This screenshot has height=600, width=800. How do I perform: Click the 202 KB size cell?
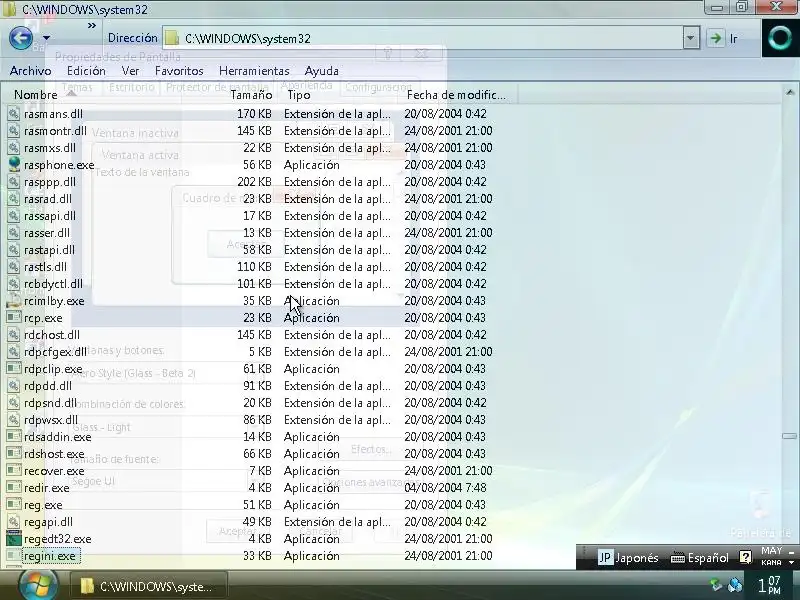[254, 182]
